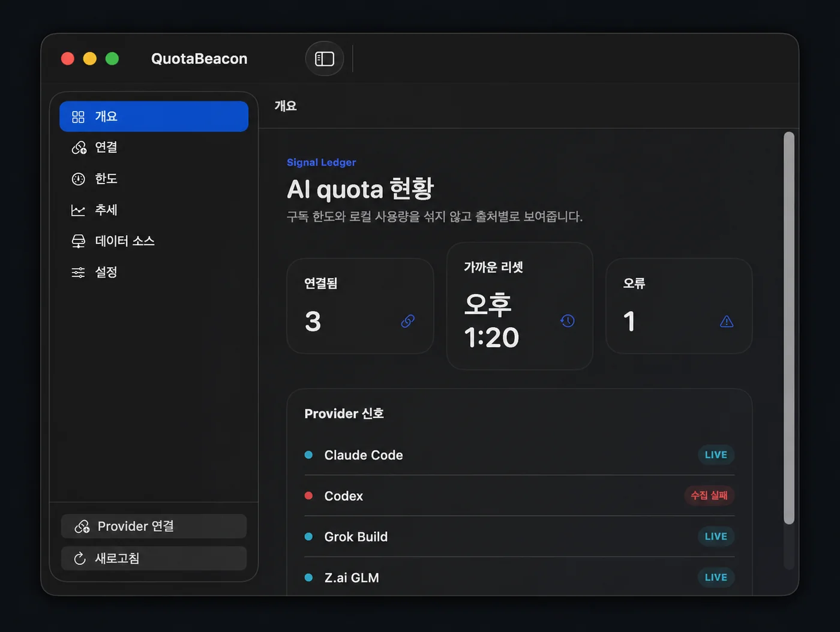Click the Z.ai GLM provider name
840x632 pixels.
[x=352, y=577]
